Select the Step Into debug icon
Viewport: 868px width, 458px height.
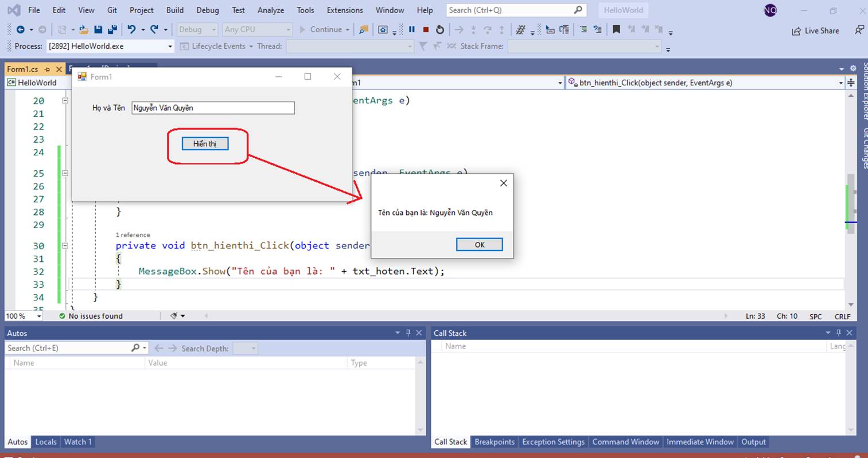tap(473, 29)
